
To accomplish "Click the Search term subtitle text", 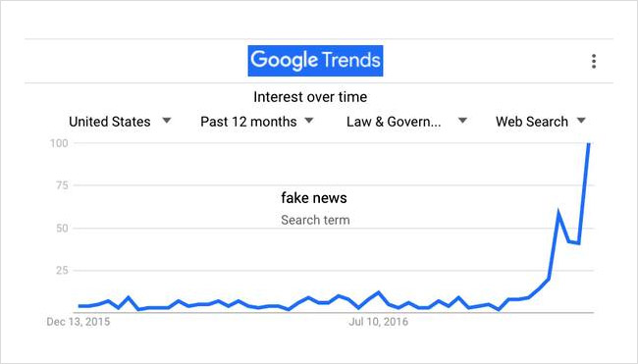I will pyautogui.click(x=315, y=220).
